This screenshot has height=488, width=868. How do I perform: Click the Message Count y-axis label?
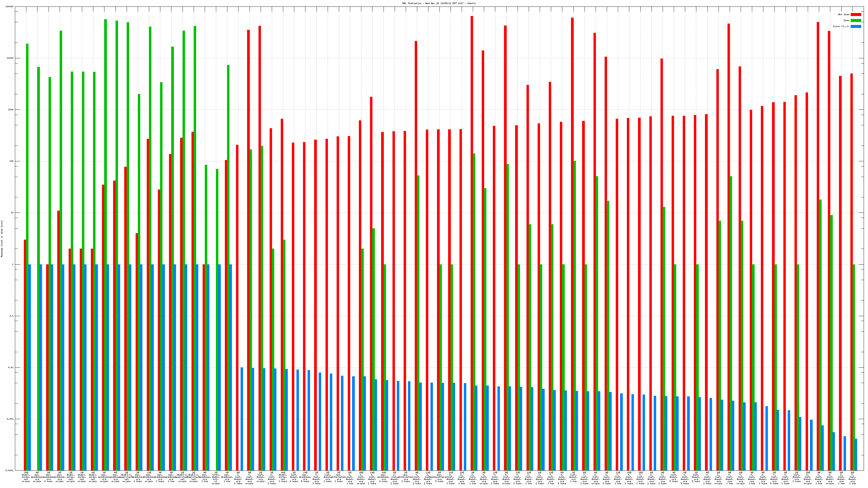2,239
